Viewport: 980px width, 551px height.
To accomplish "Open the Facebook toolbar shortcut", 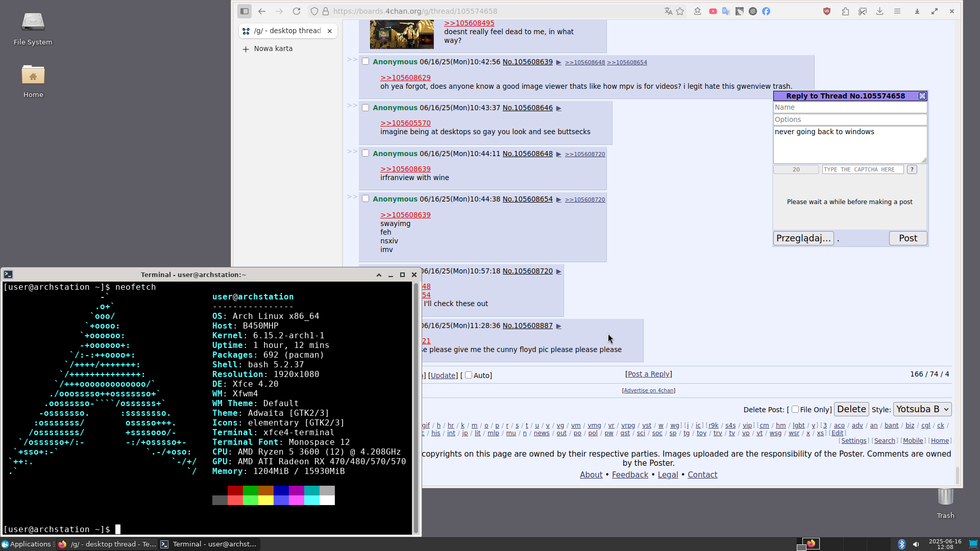I will coord(766,11).
